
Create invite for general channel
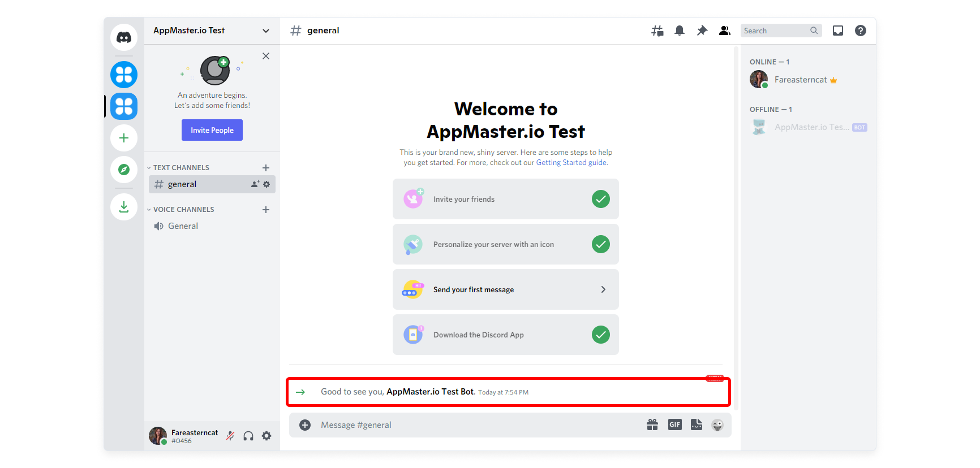point(255,184)
